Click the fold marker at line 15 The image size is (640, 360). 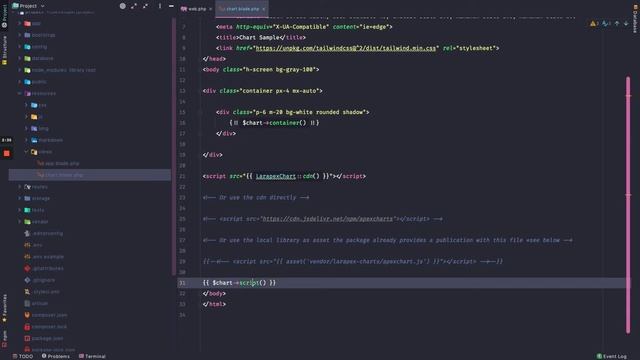(200, 112)
